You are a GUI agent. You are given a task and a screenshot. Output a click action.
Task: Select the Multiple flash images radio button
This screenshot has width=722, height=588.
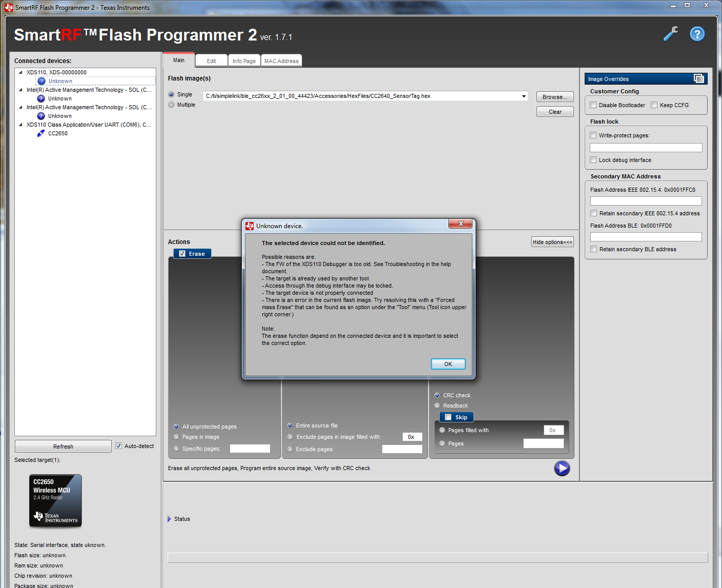[x=171, y=105]
